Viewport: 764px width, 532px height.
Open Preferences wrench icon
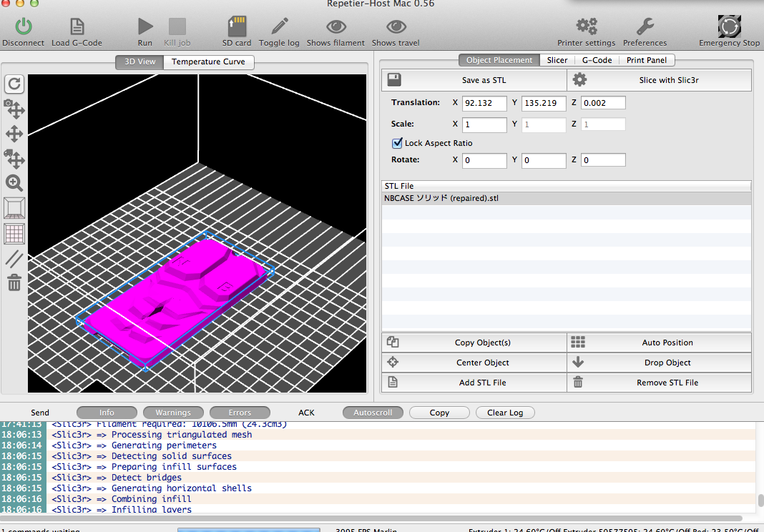[645, 26]
